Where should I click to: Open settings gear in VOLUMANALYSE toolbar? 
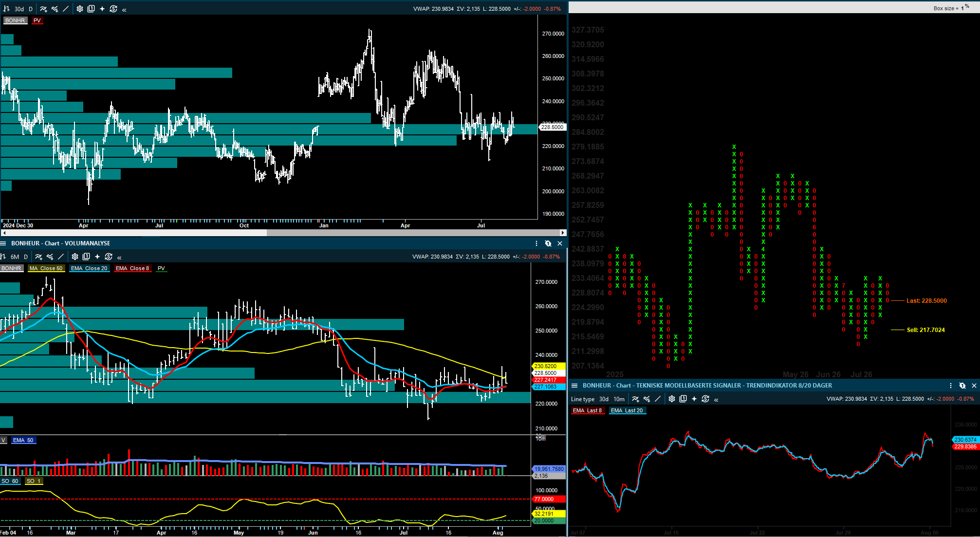click(75, 257)
